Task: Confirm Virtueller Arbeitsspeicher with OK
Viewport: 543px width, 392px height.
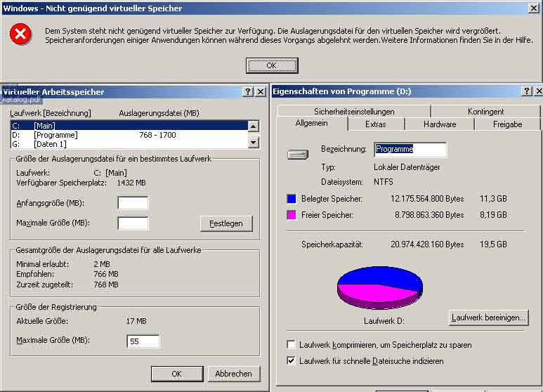Action: pos(177,374)
